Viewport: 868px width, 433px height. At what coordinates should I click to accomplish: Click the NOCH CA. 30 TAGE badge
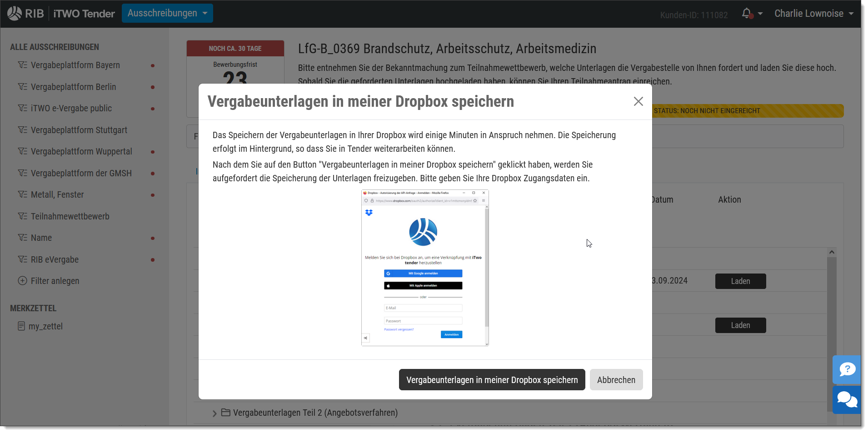pyautogui.click(x=235, y=48)
